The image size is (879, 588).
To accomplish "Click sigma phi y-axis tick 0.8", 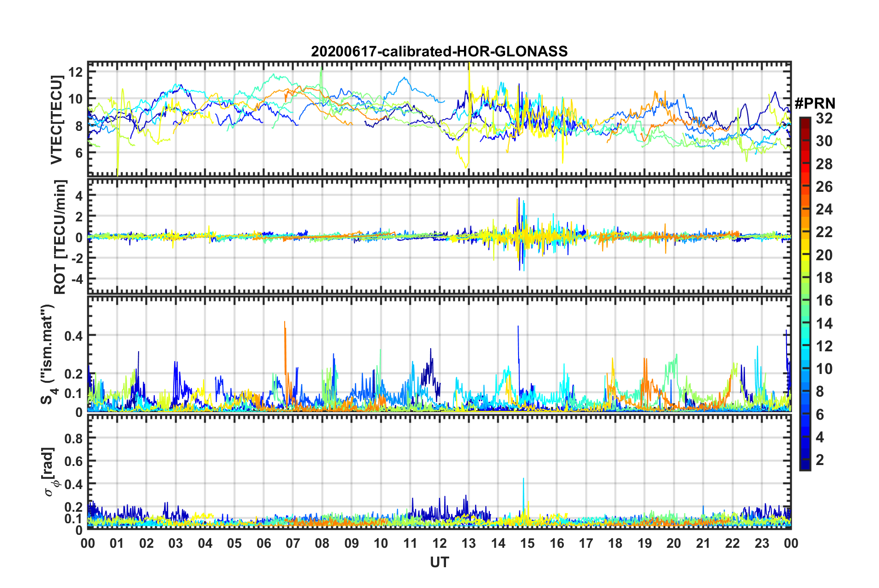I will (74, 438).
